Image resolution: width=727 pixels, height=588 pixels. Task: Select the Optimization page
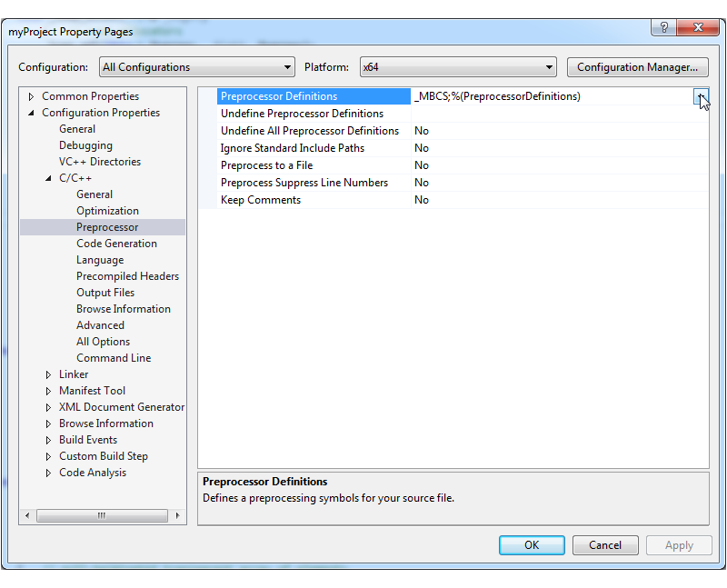pos(107,211)
